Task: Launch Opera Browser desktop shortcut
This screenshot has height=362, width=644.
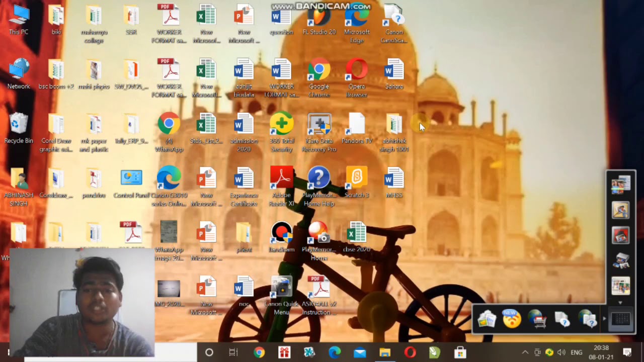Action: pos(357,78)
